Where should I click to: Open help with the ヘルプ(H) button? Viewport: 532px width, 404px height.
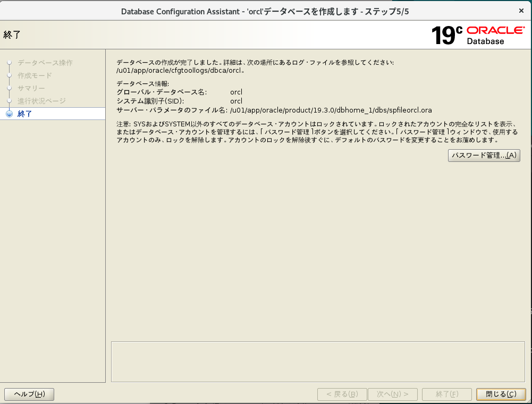pyautogui.click(x=29, y=394)
